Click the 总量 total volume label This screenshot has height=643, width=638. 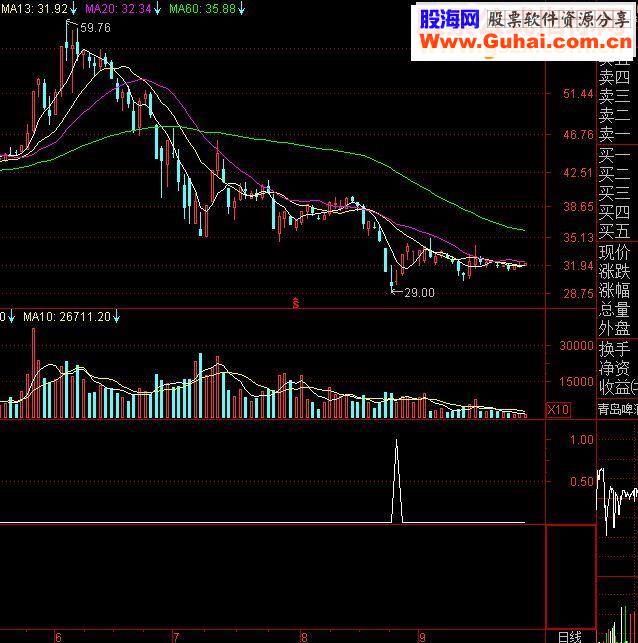tap(614, 309)
